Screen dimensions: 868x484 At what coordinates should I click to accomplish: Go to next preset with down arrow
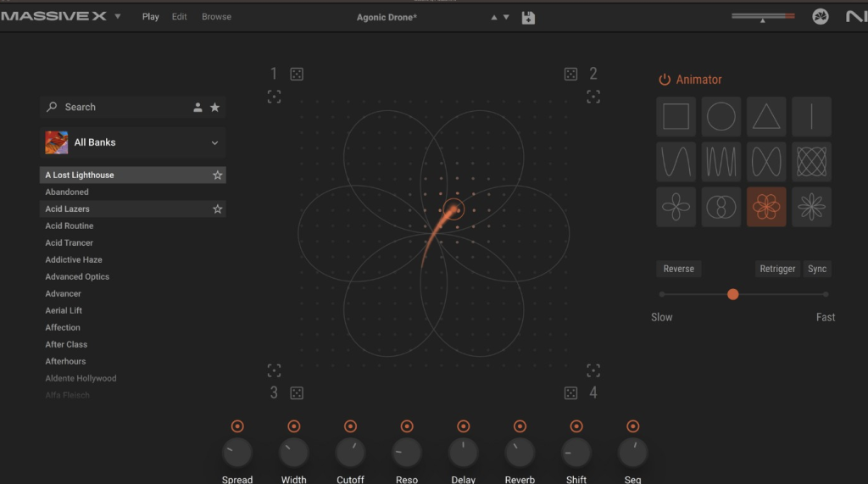(507, 17)
